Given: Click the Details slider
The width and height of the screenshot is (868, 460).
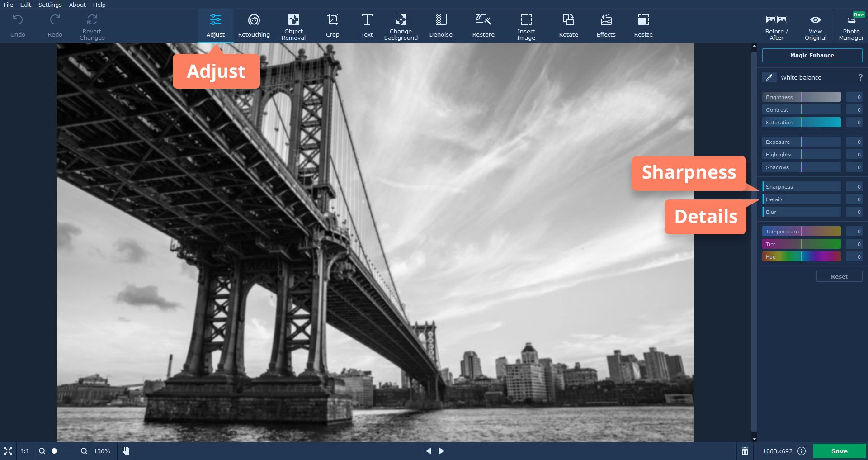Looking at the screenshot, I should pos(802,199).
